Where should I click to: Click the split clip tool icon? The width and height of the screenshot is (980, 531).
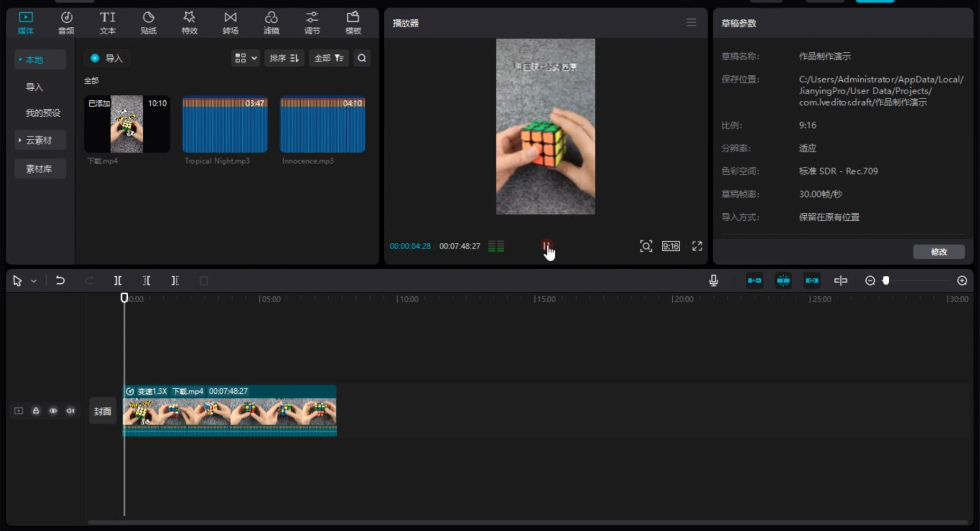118,281
